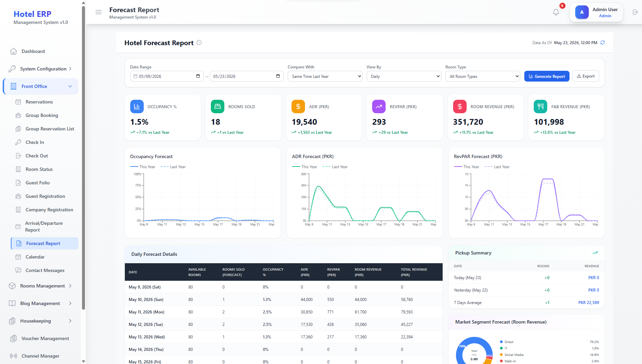Open Group Booking page
Image resolution: width=642 pixels, height=364 pixels.
(x=42, y=115)
